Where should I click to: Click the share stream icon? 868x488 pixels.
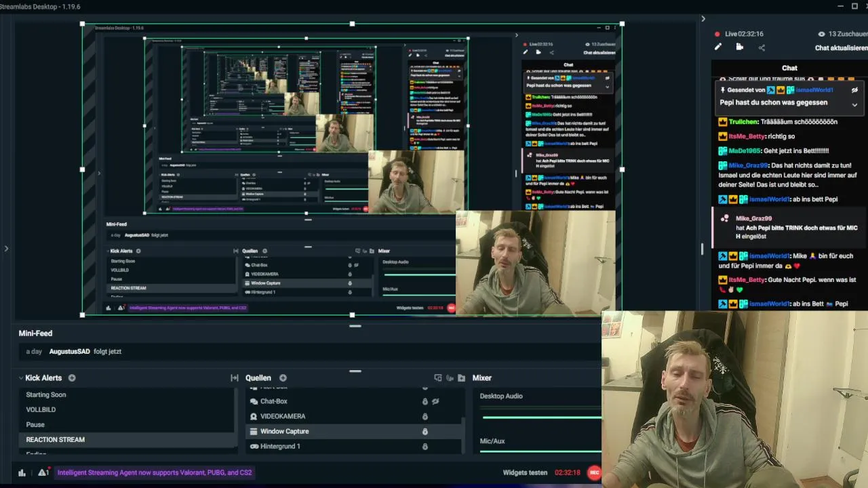pyautogui.click(x=762, y=47)
